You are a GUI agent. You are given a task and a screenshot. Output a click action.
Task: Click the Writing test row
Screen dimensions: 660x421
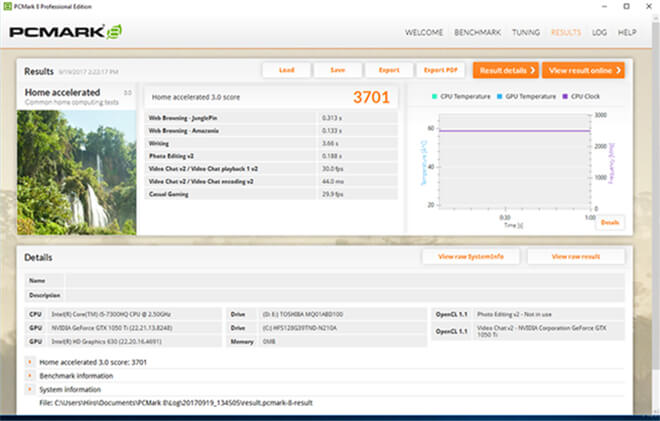pyautogui.click(x=271, y=144)
